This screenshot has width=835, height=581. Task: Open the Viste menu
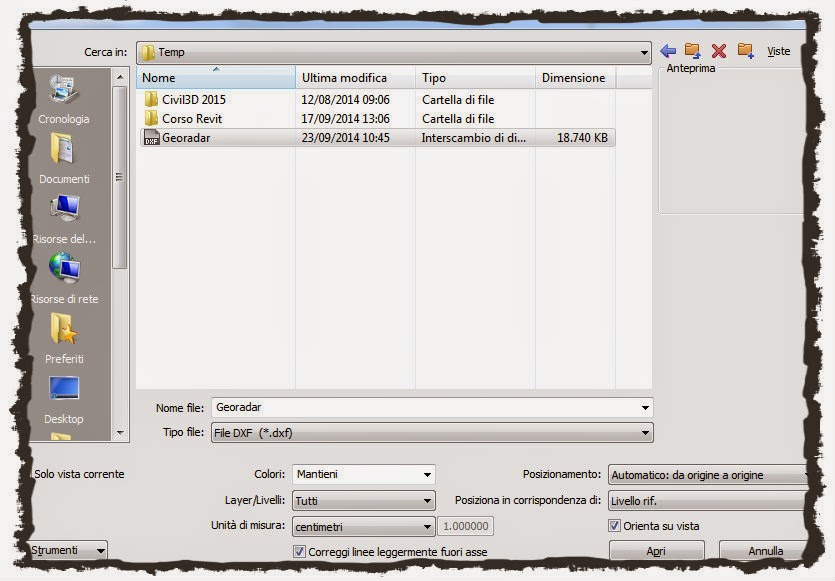[x=778, y=51]
